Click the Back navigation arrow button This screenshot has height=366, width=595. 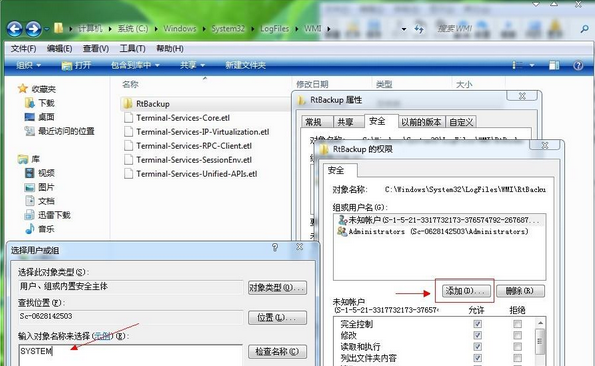[x=15, y=29]
